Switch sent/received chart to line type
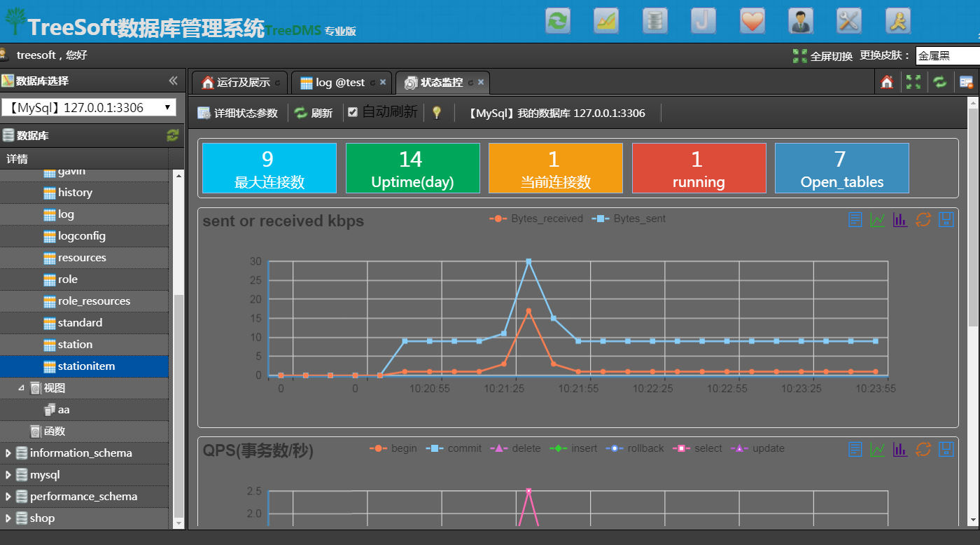980x545 pixels. pyautogui.click(x=878, y=219)
